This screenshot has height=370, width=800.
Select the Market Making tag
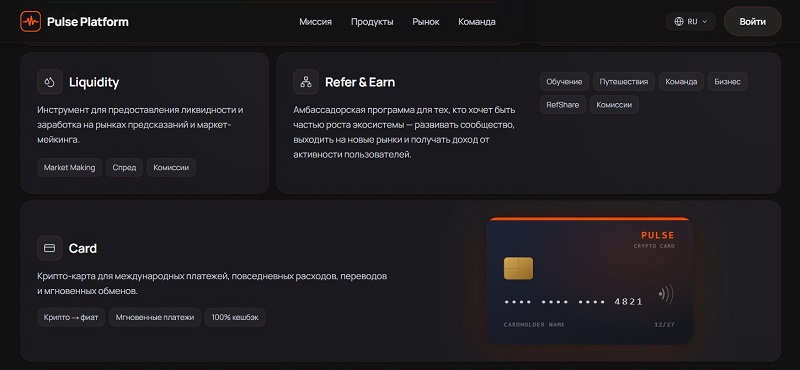tap(69, 167)
